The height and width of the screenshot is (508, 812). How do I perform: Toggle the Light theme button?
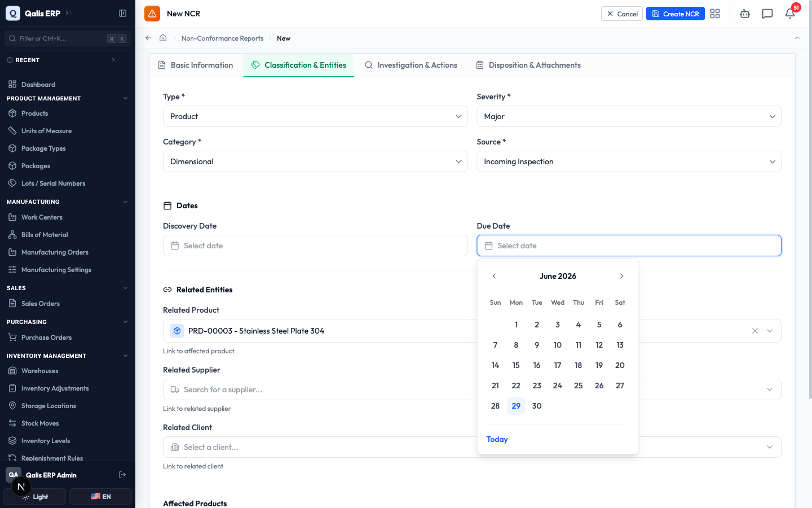[x=35, y=497]
